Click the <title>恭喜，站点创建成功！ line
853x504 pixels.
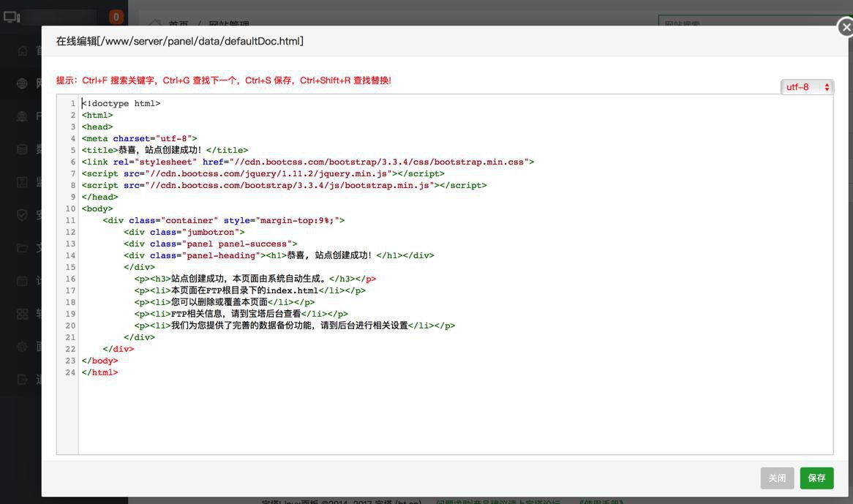point(165,150)
